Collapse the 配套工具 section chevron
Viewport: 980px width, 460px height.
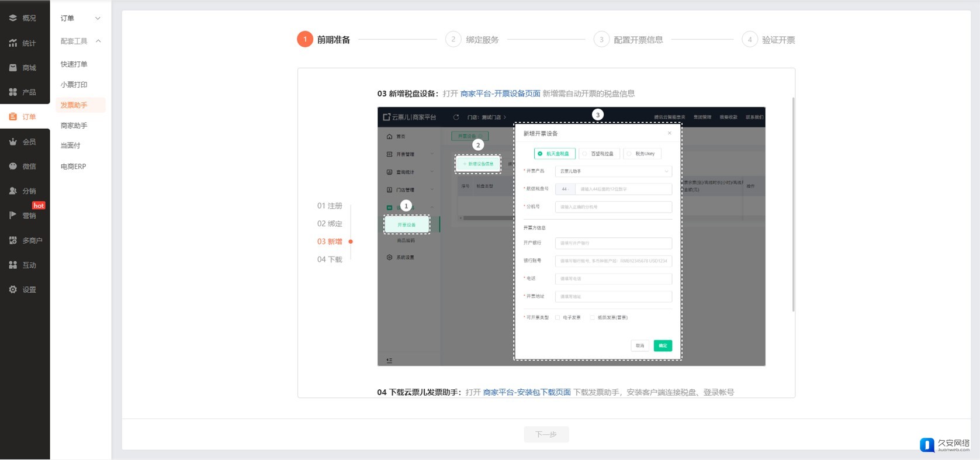(x=98, y=41)
